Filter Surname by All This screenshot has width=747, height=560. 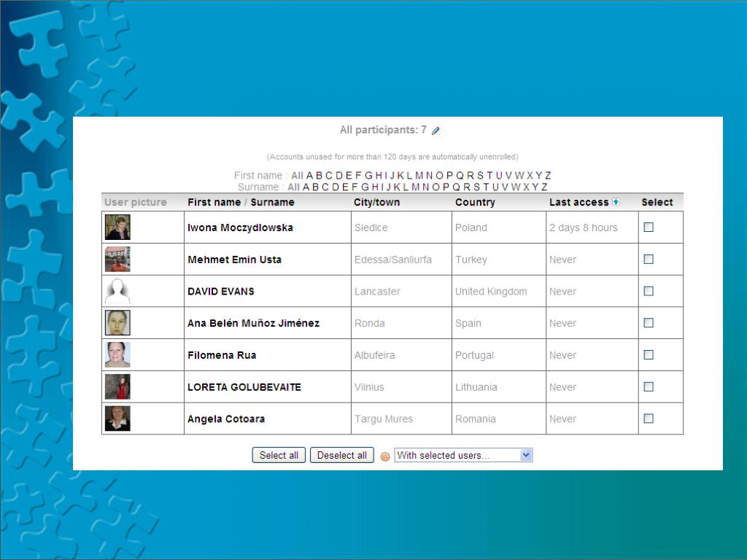[x=293, y=187]
